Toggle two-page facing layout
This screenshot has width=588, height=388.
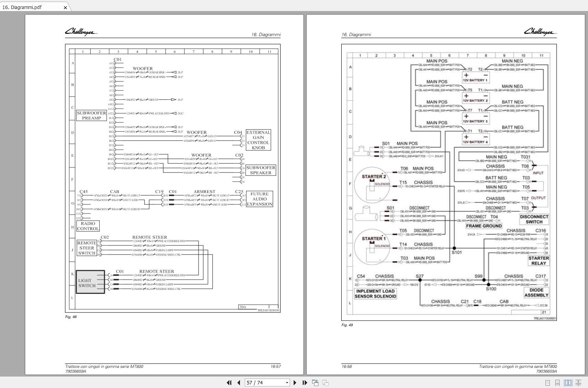click(x=568, y=382)
